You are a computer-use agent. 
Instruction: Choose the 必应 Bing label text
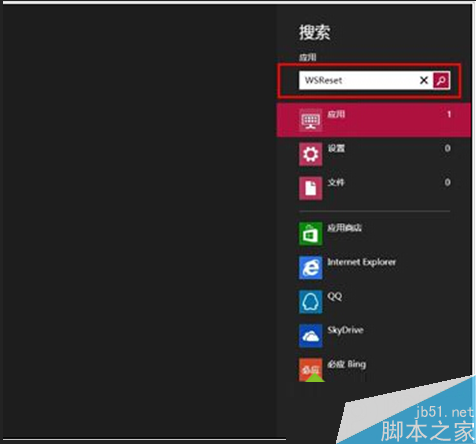[x=347, y=364]
